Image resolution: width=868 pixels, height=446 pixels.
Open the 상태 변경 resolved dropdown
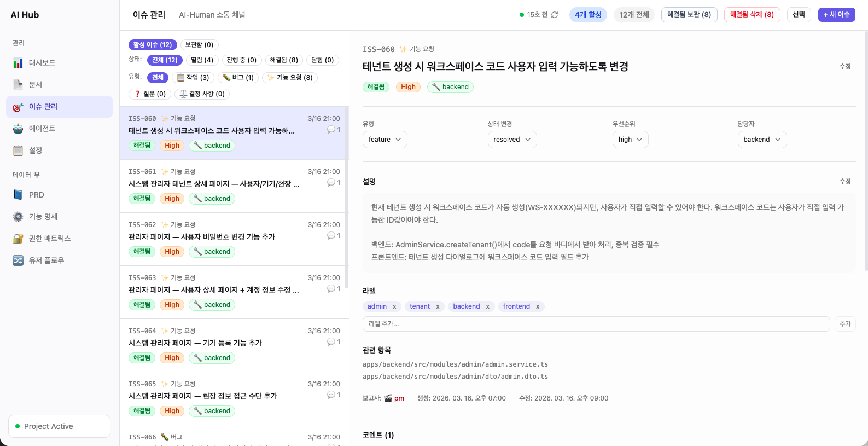click(x=512, y=140)
